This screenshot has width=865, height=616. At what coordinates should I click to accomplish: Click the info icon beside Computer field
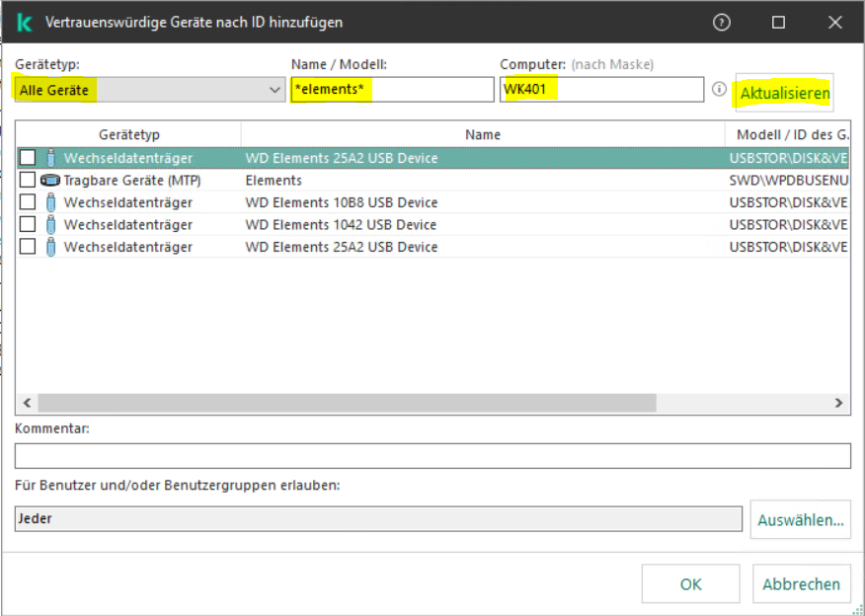(x=720, y=90)
